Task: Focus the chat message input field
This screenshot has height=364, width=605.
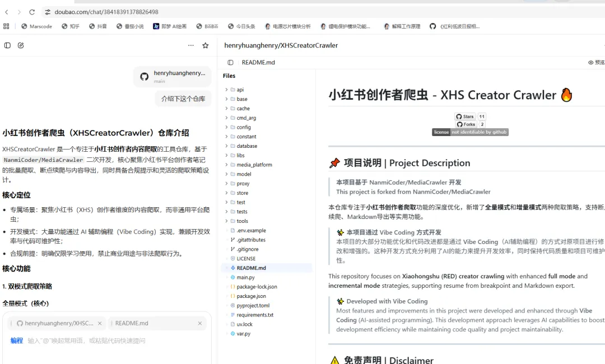Action: pyautogui.click(x=86, y=341)
